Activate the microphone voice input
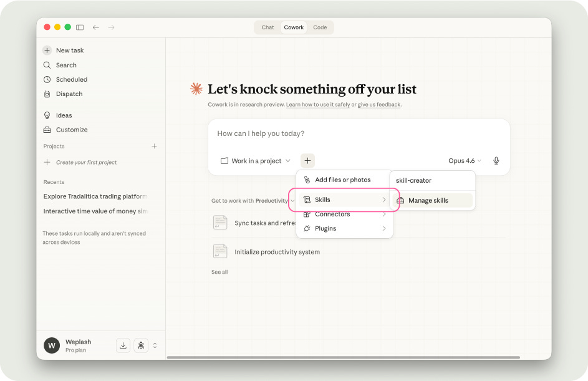 coord(496,161)
